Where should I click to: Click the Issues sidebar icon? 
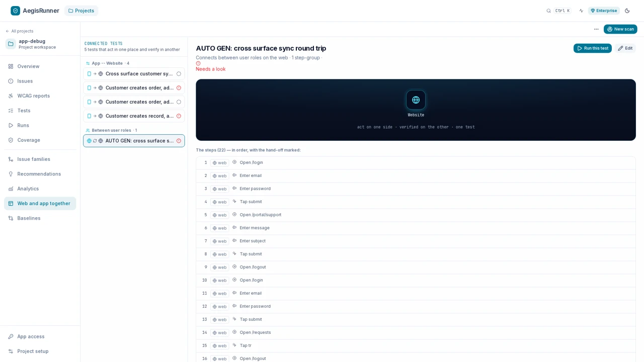click(11, 81)
